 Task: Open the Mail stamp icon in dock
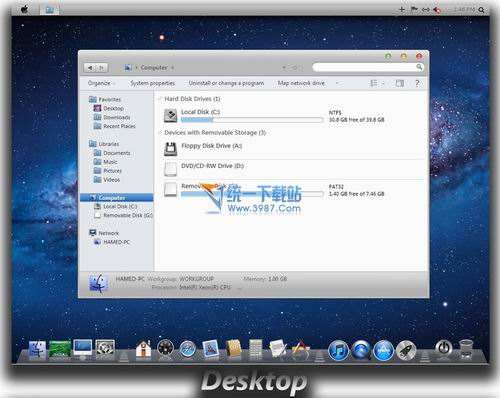pos(211,349)
